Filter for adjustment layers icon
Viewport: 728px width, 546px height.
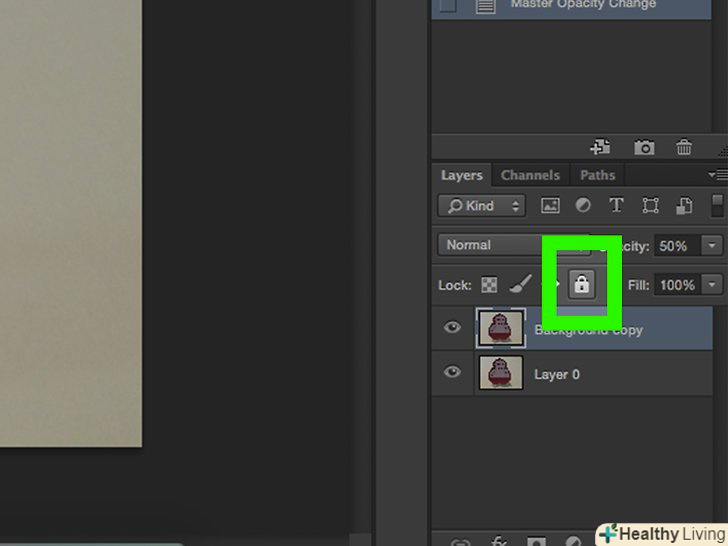point(583,205)
